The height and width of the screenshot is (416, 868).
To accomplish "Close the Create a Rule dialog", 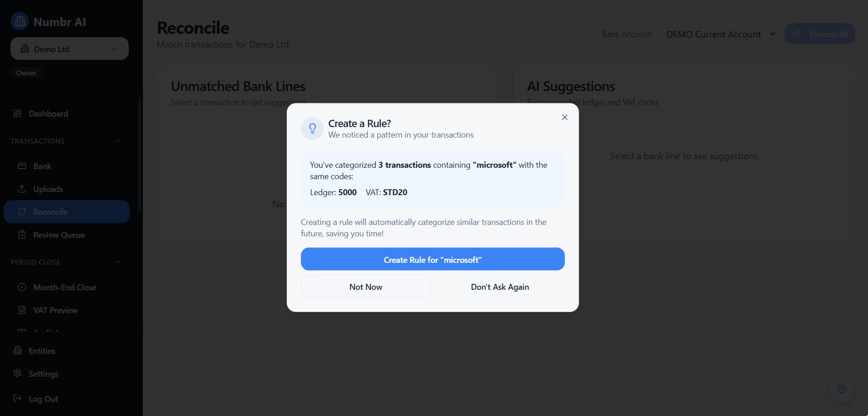I will point(564,117).
